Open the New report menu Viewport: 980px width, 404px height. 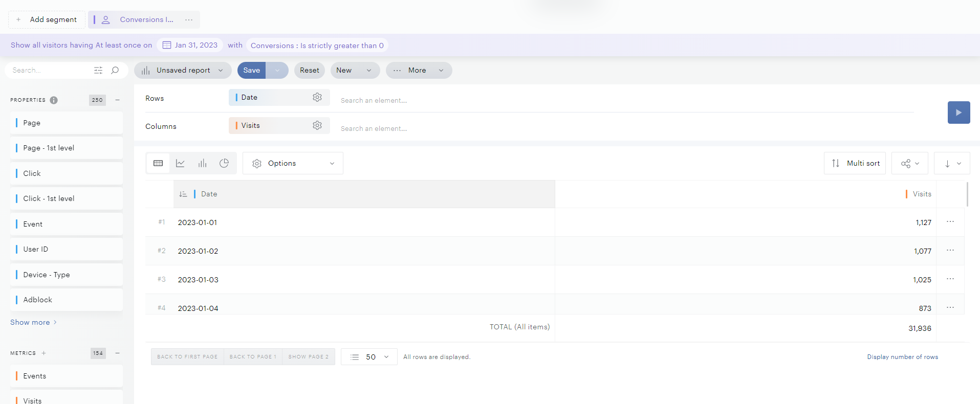pos(355,70)
